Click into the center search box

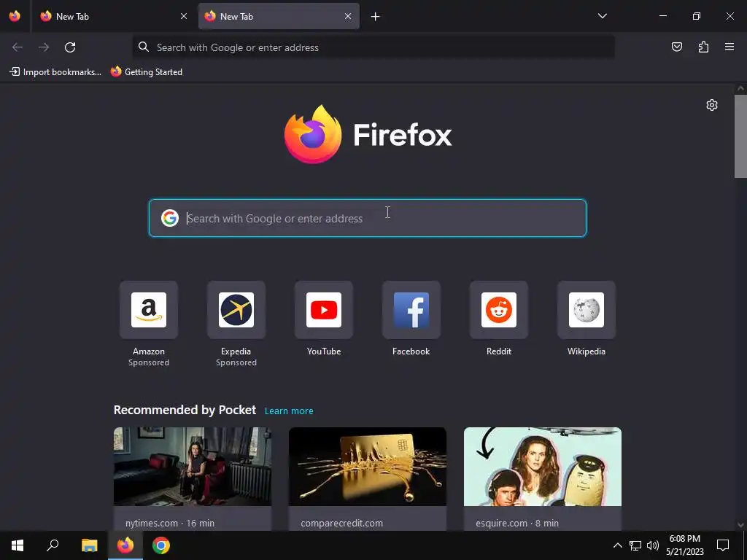368,218
